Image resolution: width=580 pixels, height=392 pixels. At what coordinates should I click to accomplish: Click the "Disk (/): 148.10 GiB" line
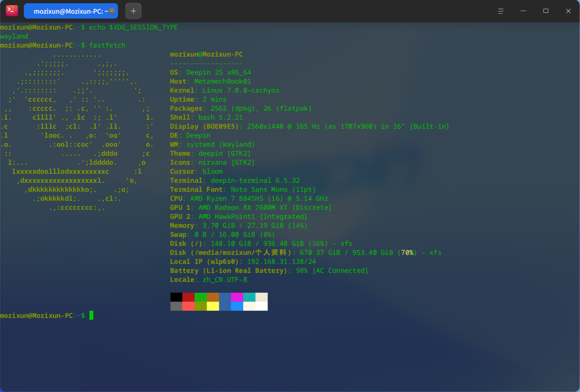coord(261,244)
